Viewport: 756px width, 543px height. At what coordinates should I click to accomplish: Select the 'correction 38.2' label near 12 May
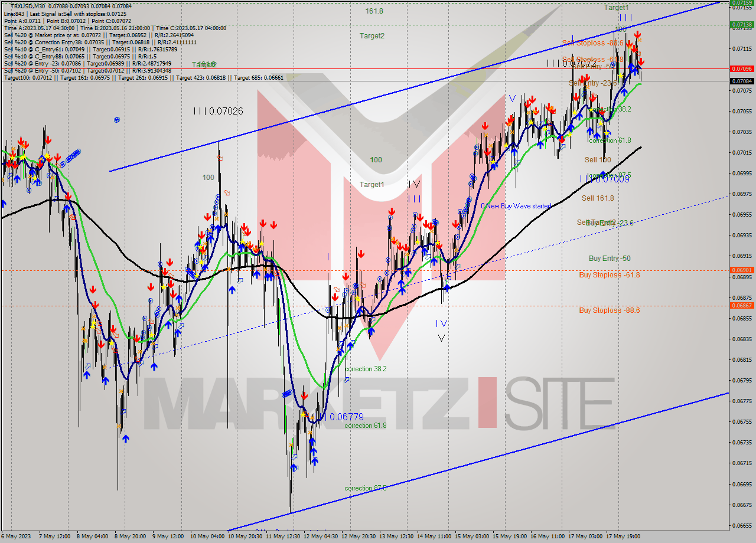(x=366, y=369)
